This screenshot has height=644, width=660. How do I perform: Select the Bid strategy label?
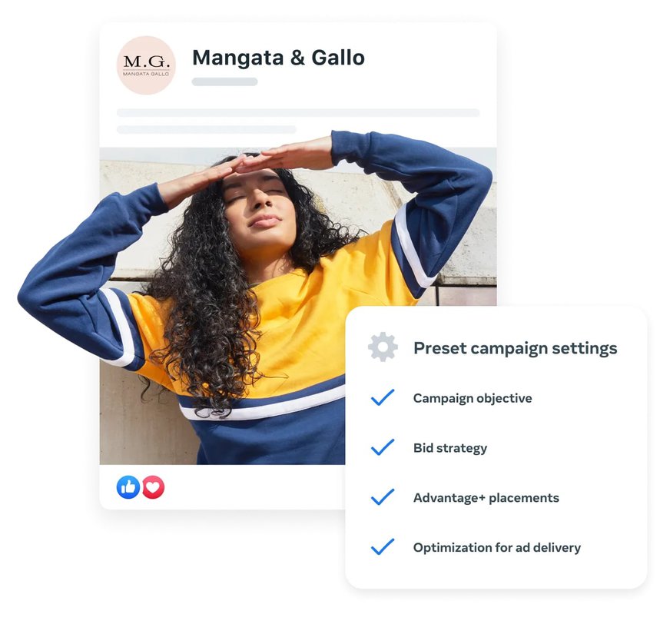point(450,448)
